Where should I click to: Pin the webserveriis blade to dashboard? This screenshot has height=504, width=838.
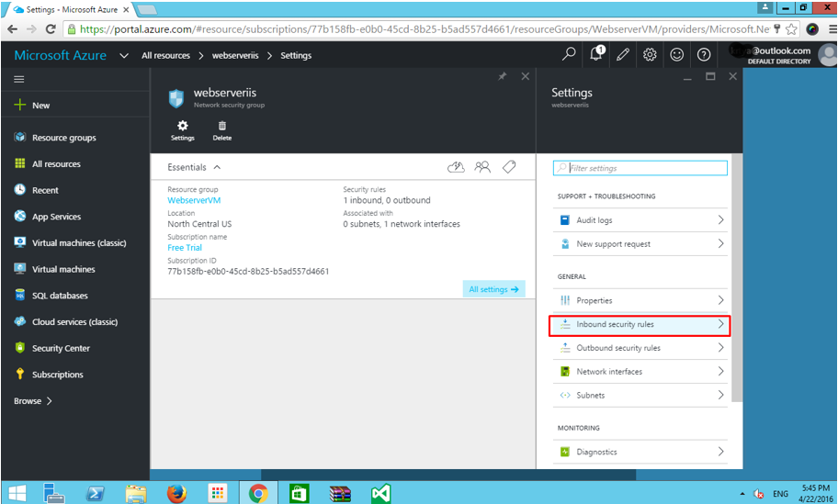(x=503, y=76)
